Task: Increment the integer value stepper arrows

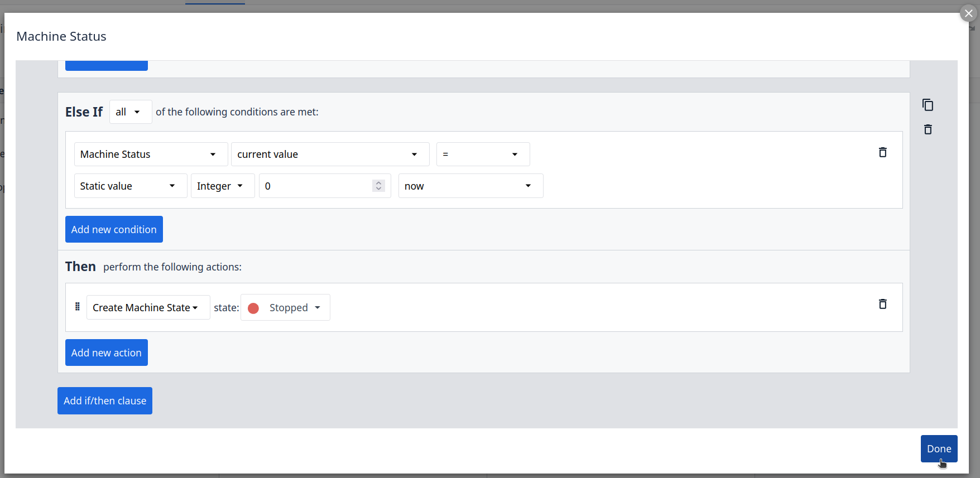Action: (379, 183)
